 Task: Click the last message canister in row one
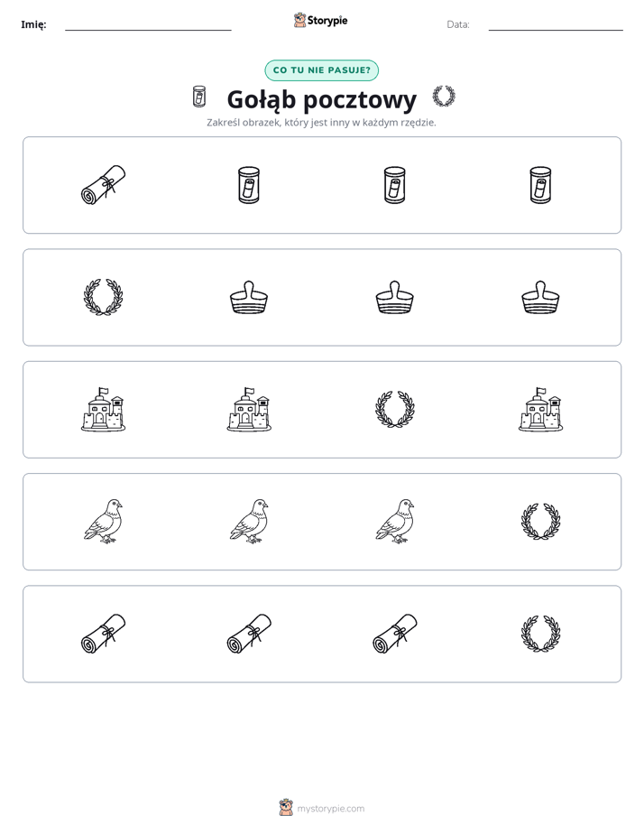[x=540, y=185]
